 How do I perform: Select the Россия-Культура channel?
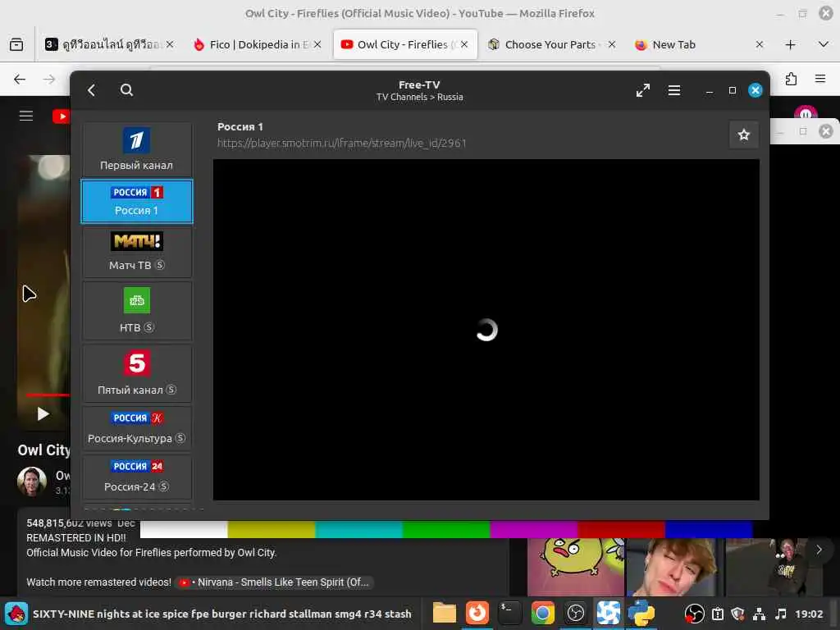pos(137,427)
